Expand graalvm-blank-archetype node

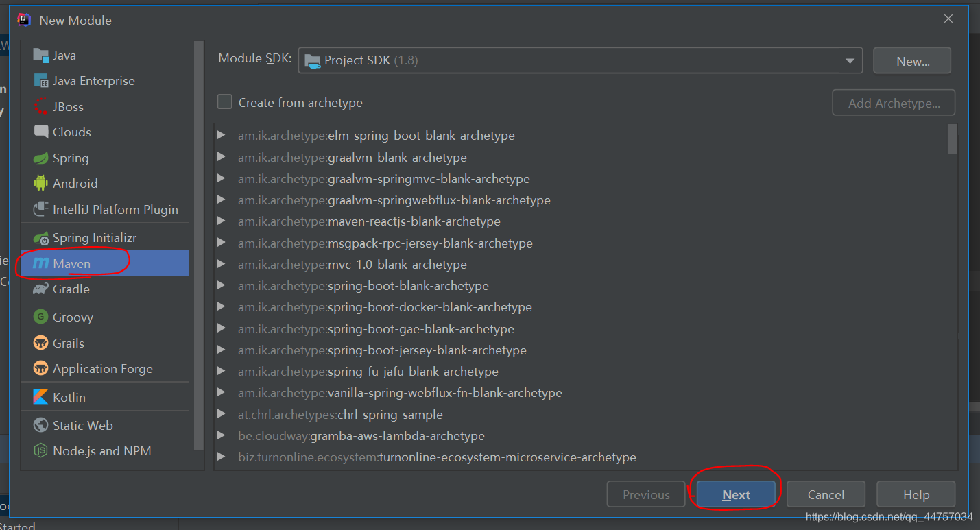[221, 157]
